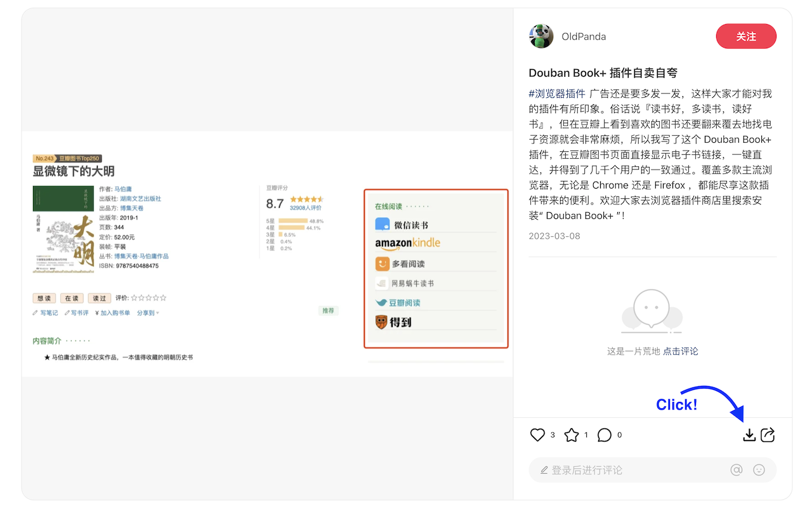Click the @ mention icon
812x508 pixels.
click(x=737, y=470)
